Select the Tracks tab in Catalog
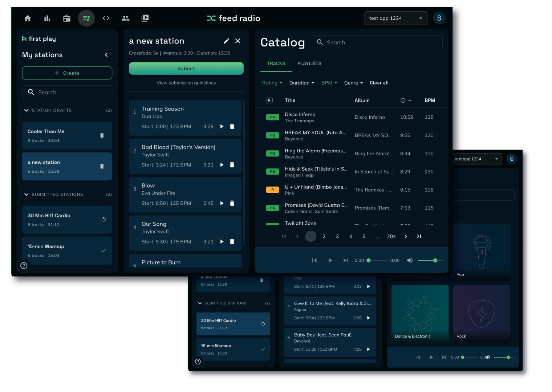Image resolution: width=552 pixels, height=392 pixels. [x=276, y=64]
